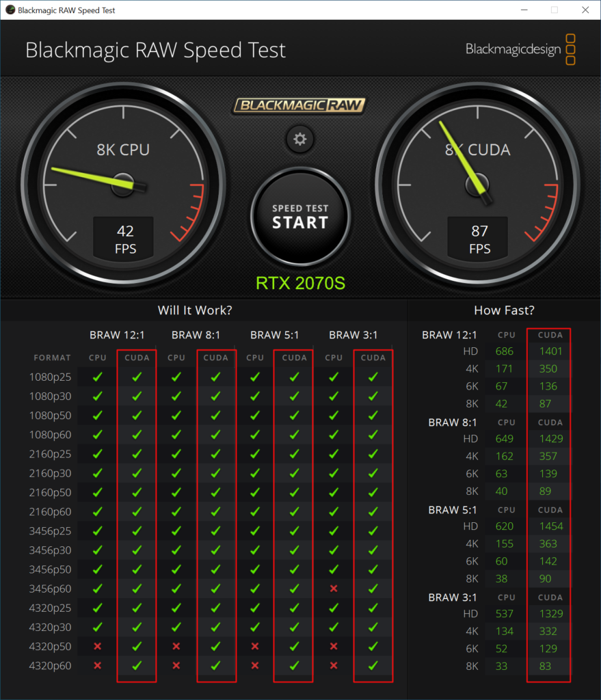Click red X for 4320p60 BRAW 5:1 CPU
Image resolution: width=601 pixels, height=700 pixels.
(x=255, y=665)
